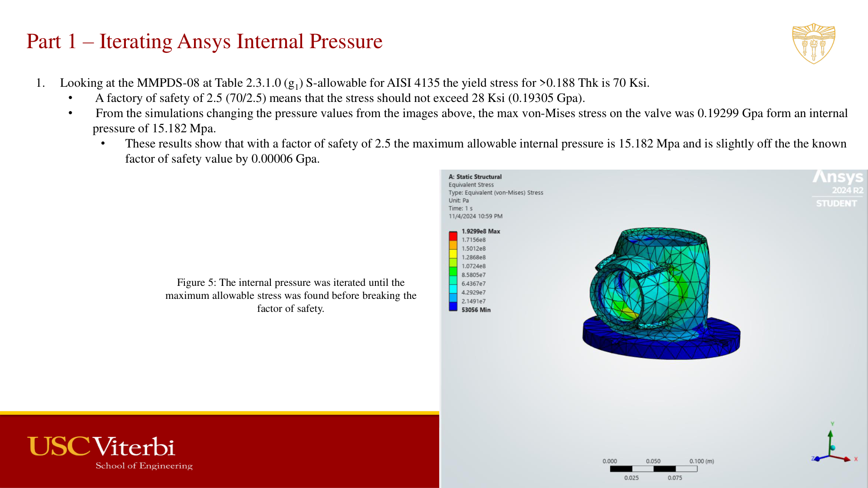Image resolution: width=868 pixels, height=488 pixels.
Task: Select the USC Trojan shield emblem
Action: pos(813,43)
